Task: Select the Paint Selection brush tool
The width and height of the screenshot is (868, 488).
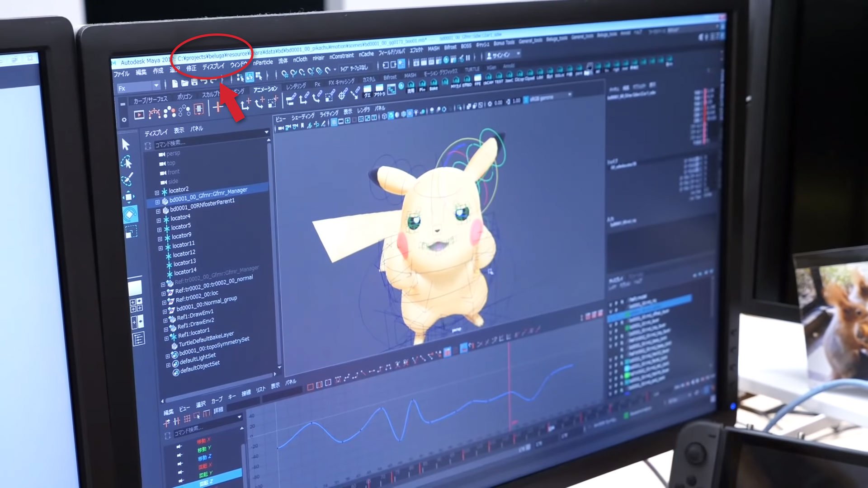Action: point(127,179)
